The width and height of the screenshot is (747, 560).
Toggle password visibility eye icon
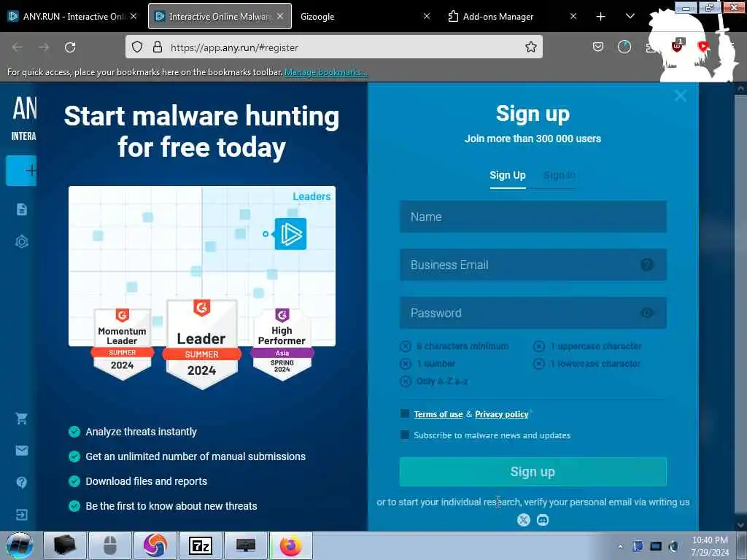[647, 313]
